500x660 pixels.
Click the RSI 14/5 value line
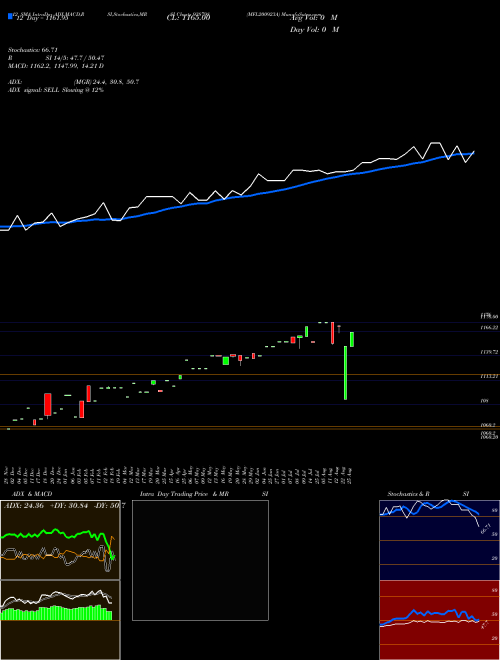(x=56, y=58)
